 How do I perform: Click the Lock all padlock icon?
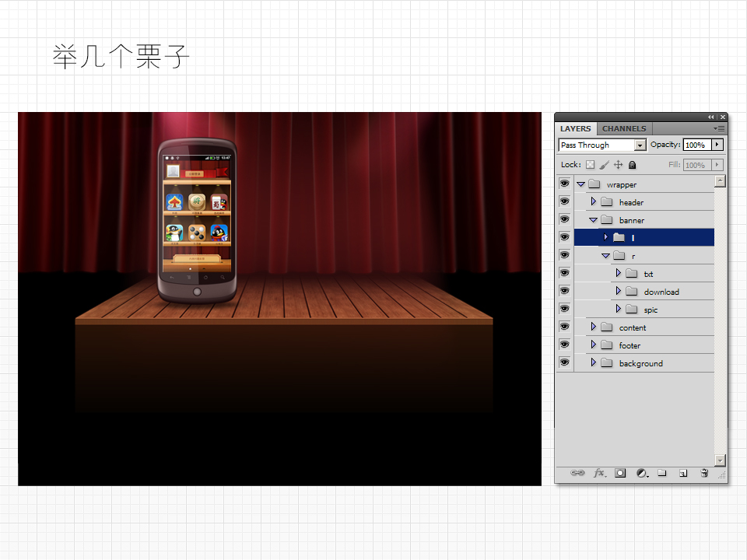click(x=633, y=165)
